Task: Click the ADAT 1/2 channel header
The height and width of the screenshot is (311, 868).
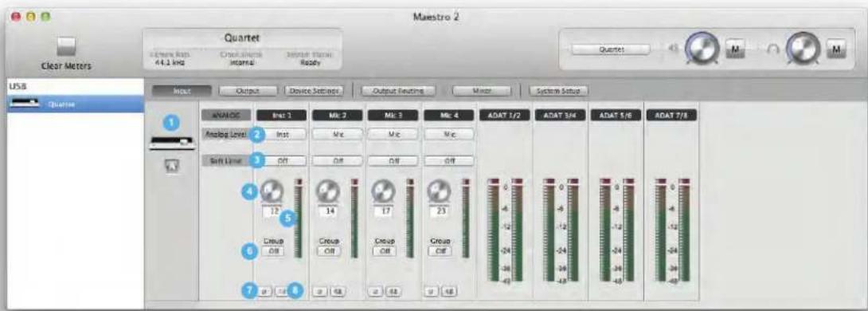Action: [x=505, y=116]
